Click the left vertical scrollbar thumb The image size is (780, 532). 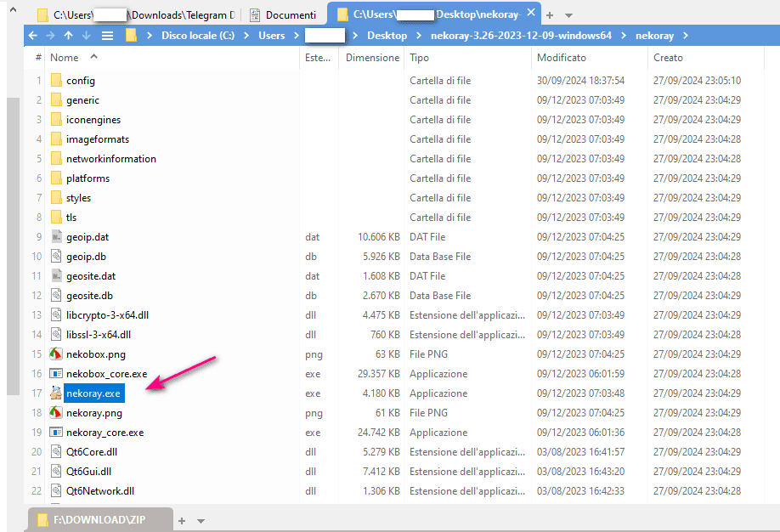tap(13, 246)
